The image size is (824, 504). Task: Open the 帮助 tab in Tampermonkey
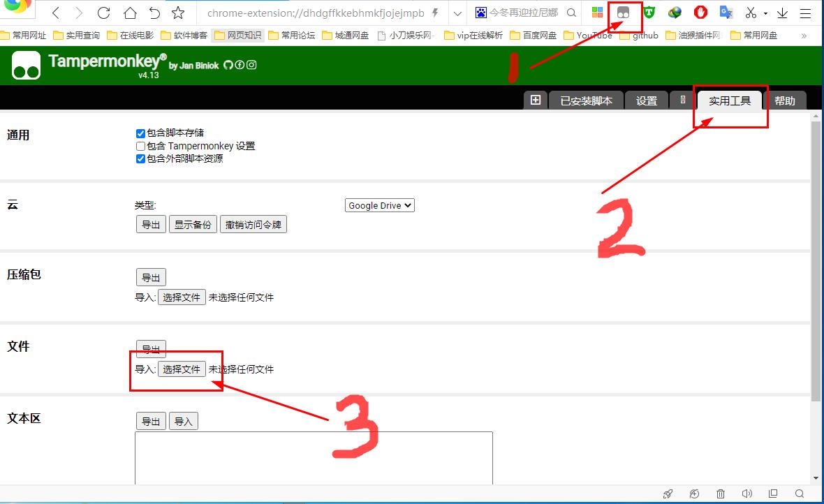coord(786,100)
